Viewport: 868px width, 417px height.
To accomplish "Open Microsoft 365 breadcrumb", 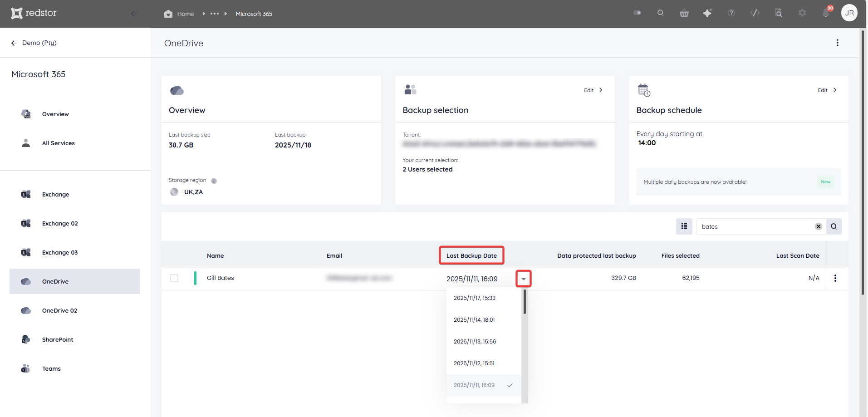I will point(254,14).
